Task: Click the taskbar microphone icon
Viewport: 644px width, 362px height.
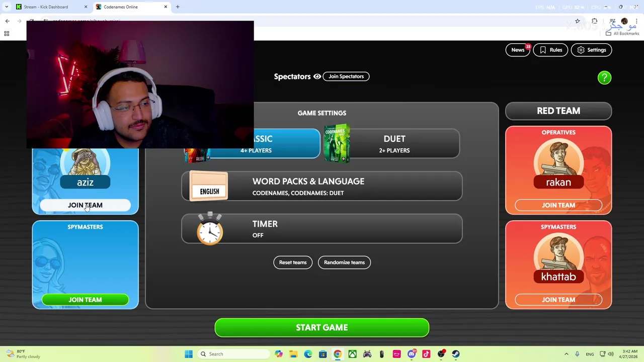Action: coord(577,354)
